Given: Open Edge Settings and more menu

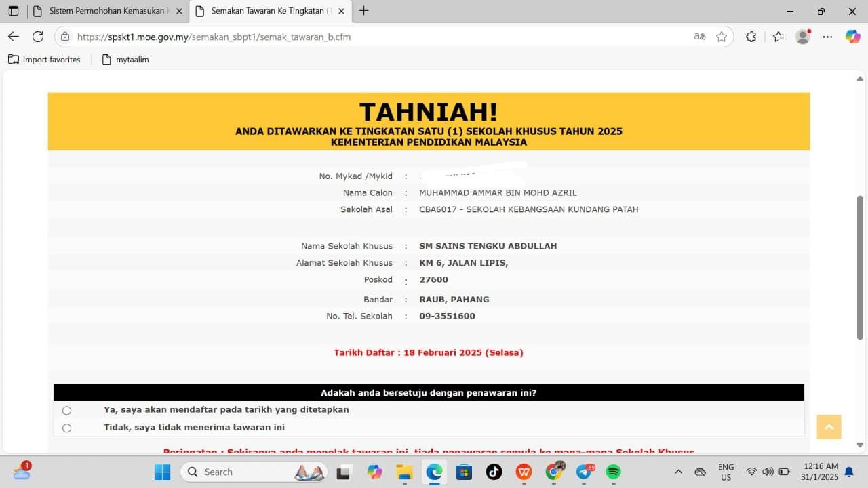Looking at the screenshot, I should click(827, 37).
